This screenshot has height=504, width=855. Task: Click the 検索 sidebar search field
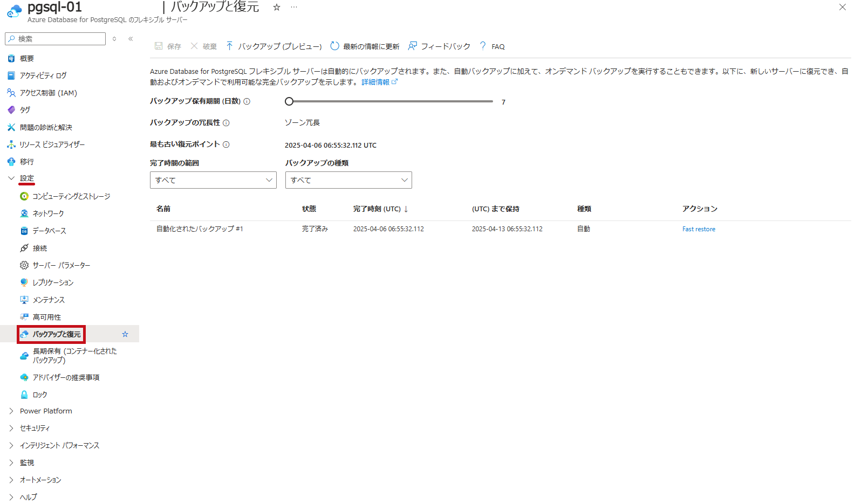click(x=55, y=39)
